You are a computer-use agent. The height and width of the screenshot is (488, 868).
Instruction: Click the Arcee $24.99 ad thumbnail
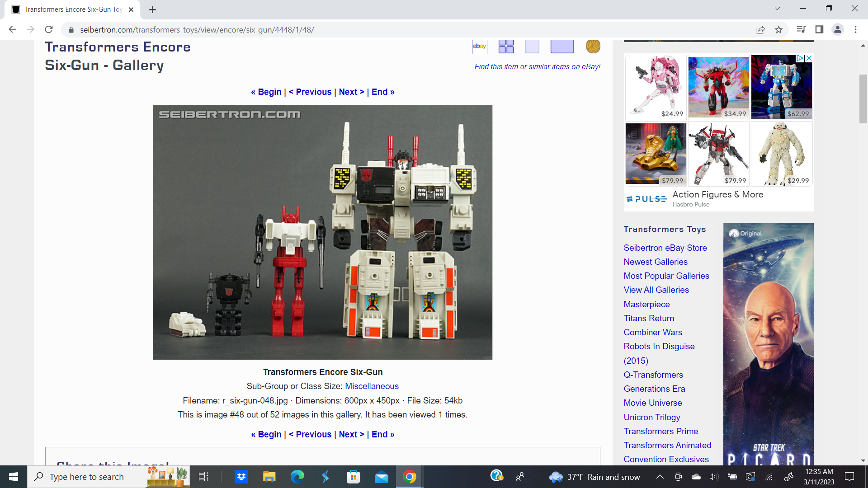(x=656, y=87)
